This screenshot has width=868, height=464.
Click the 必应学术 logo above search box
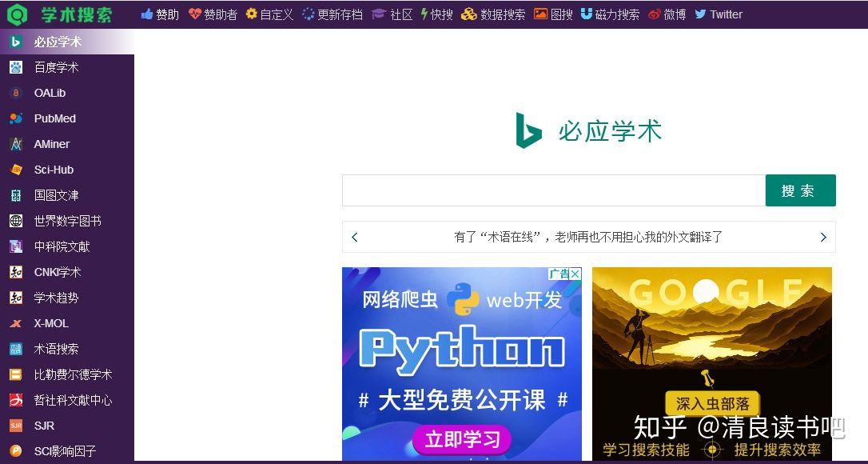588,131
